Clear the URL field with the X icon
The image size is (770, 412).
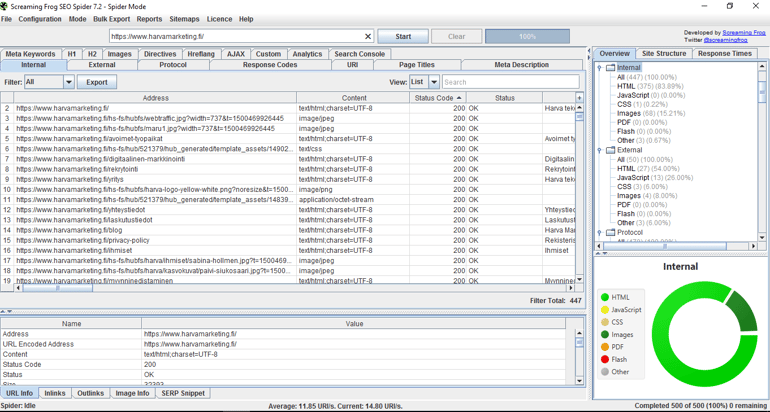368,36
